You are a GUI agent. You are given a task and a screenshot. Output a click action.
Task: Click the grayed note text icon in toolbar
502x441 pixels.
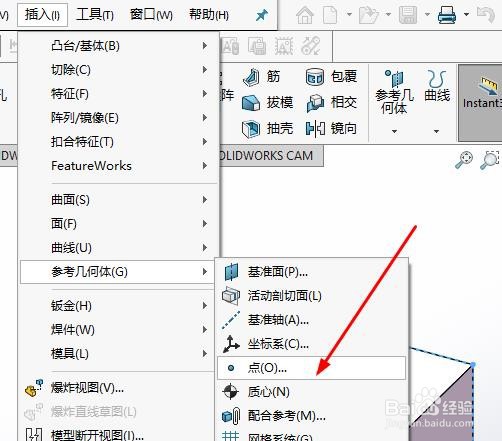click(x=231, y=46)
